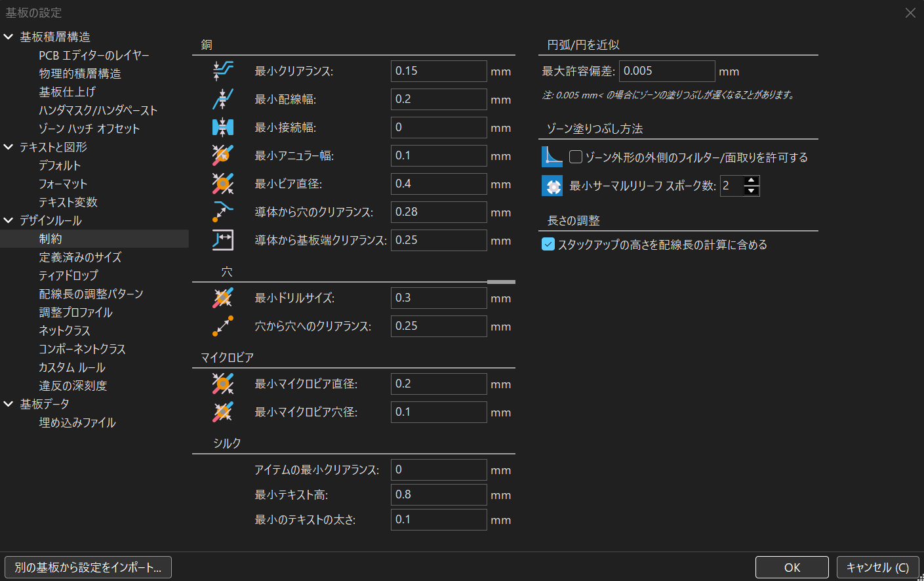Collapse the 基板データ tree section

9,404
